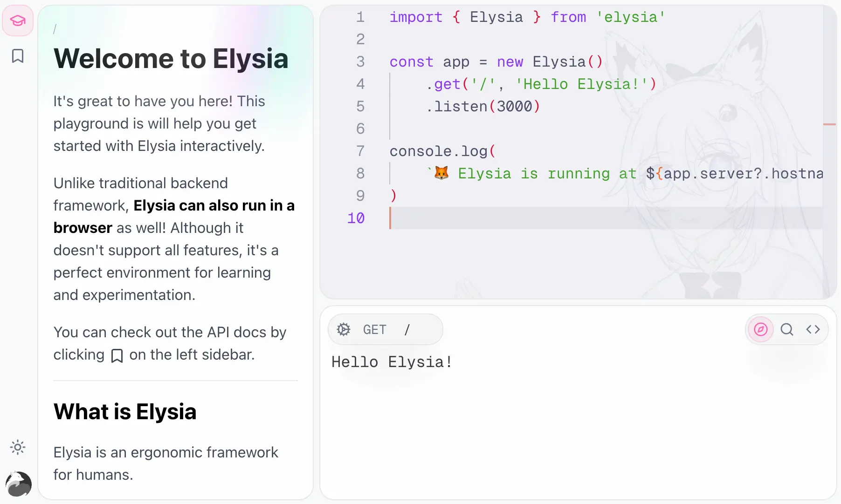The width and height of the screenshot is (841, 504).
Task: Open the GET method selector
Action: (374, 330)
